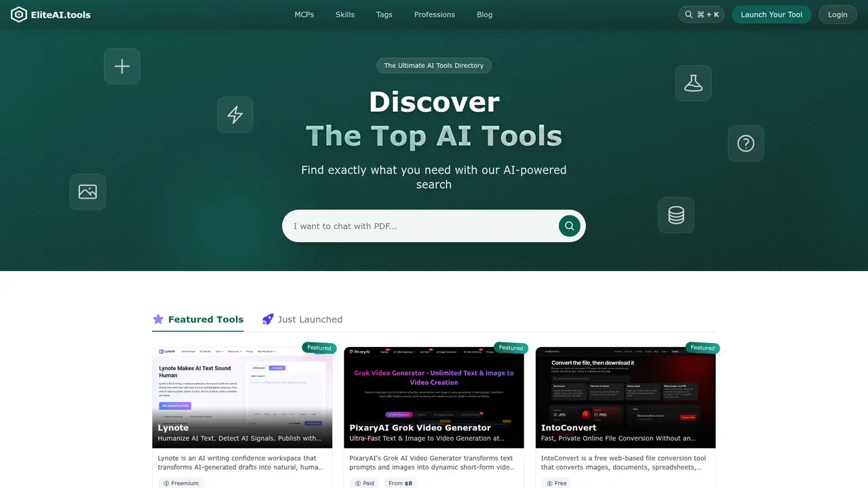Screen dimensions: 868x488
Task: Click the EliteAI.tools brand name text
Action: pyautogui.click(x=60, y=14)
